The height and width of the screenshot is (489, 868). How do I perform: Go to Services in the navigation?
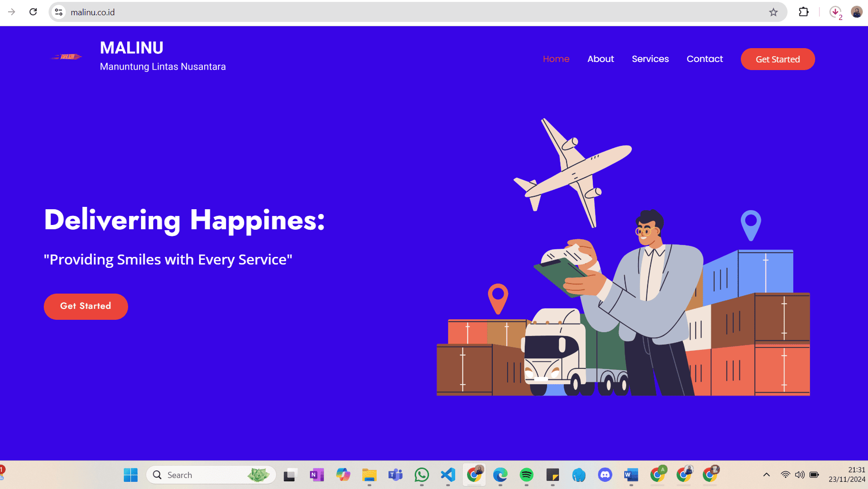pyautogui.click(x=650, y=59)
